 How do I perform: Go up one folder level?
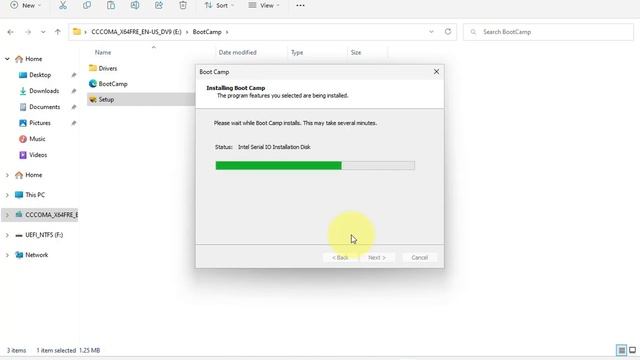coord(58,32)
